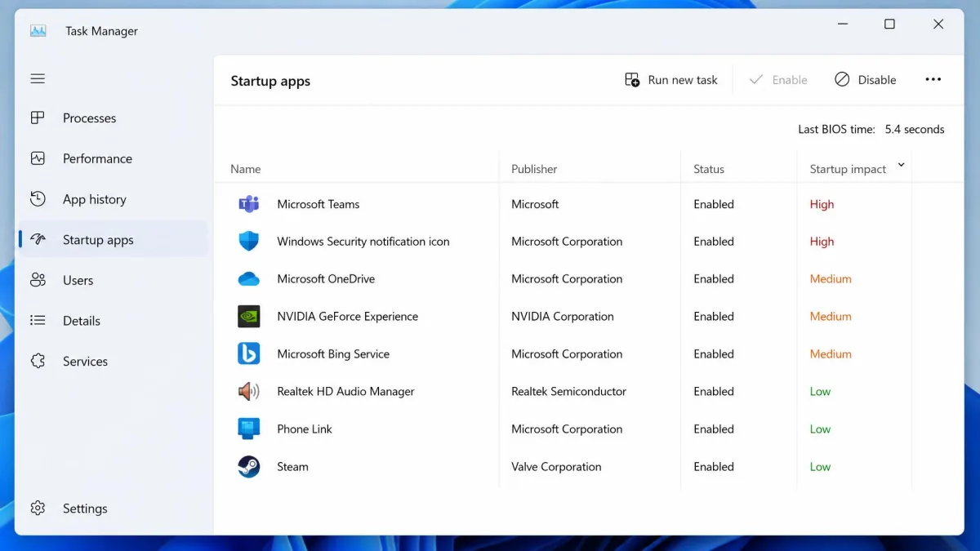Click Medium impact for Microsoft OneDrive
Screen dimensions: 980x551
tap(831, 279)
